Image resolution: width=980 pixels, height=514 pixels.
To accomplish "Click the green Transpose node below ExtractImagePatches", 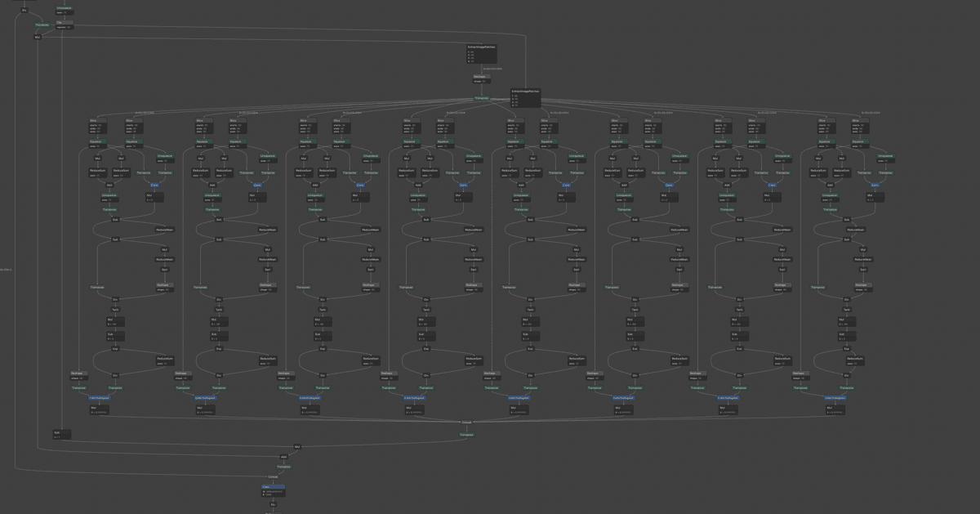I will [482, 98].
